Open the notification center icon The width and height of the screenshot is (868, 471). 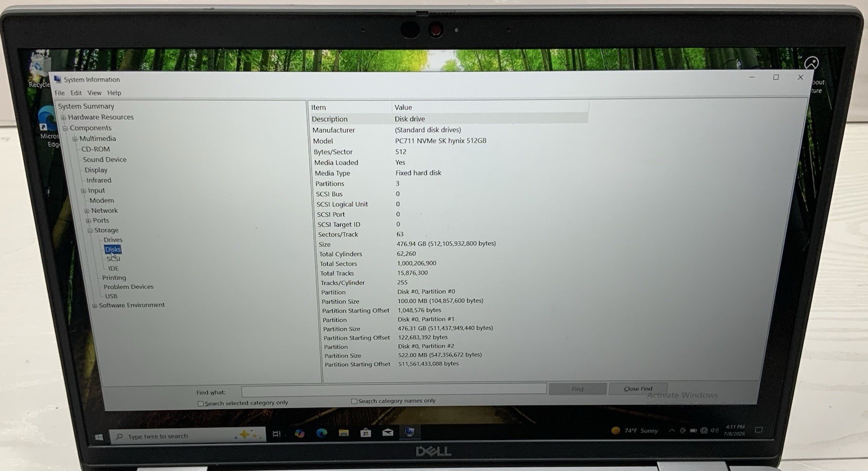coord(758,430)
